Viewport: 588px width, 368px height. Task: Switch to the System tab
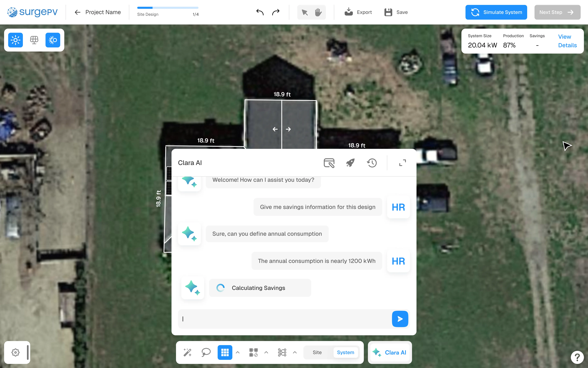[x=346, y=352]
